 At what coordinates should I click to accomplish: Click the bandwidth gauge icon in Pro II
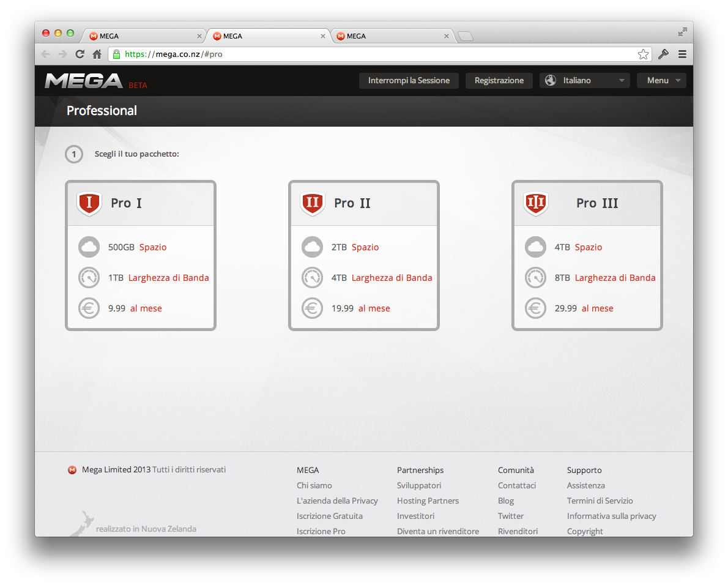(313, 278)
